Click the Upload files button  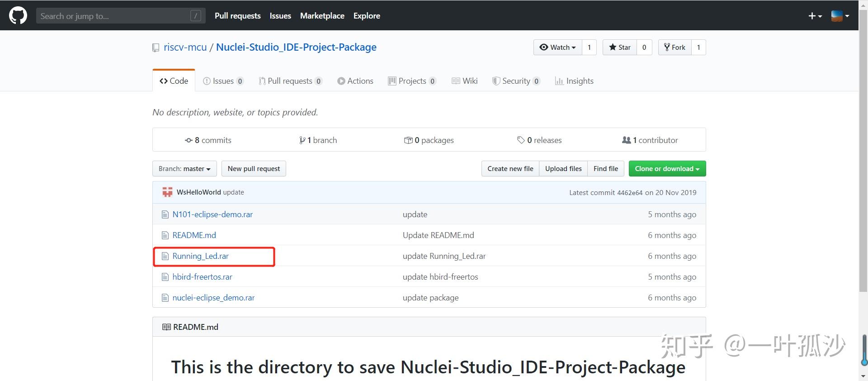click(x=563, y=169)
